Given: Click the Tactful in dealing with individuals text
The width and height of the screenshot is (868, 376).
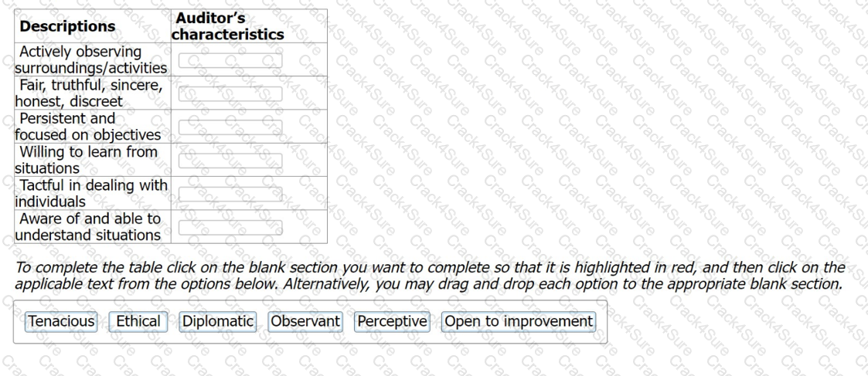Looking at the screenshot, I should point(90,193).
